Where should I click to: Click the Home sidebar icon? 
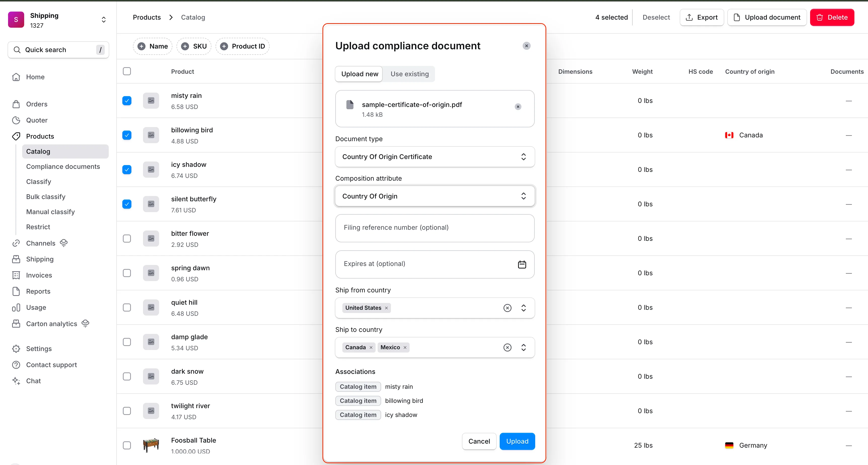16,77
